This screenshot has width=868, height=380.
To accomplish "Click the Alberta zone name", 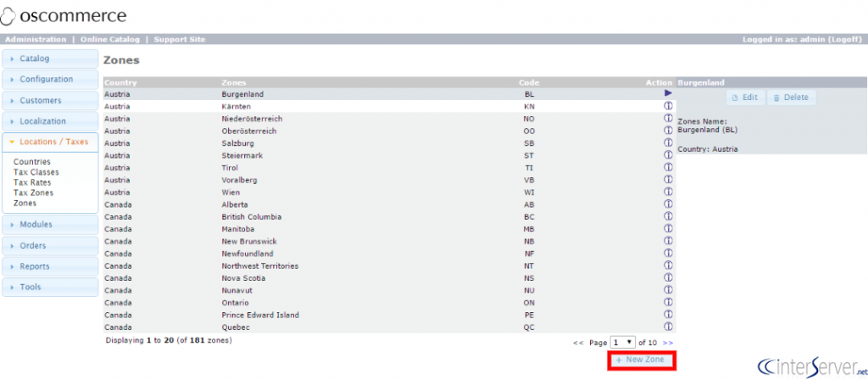I will tap(235, 204).
